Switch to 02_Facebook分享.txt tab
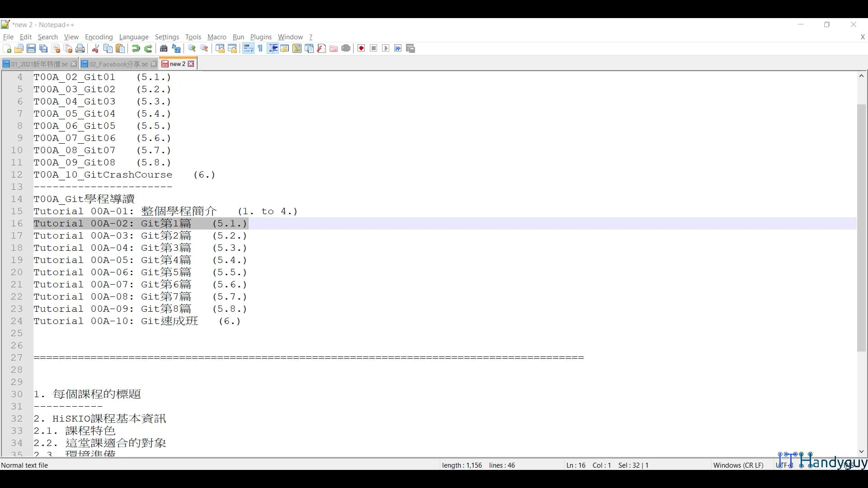868x488 pixels. coord(118,64)
